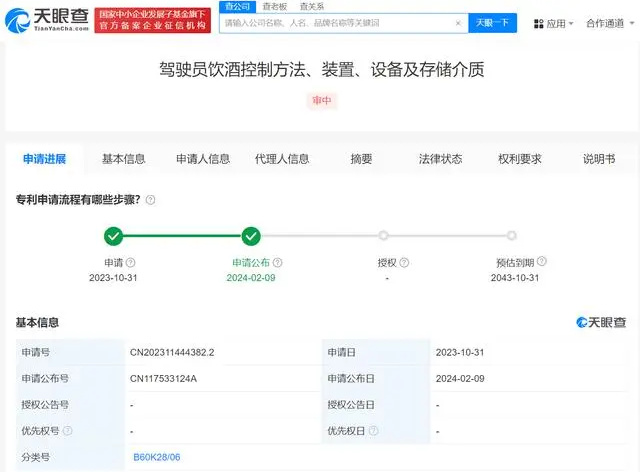This screenshot has height=472, width=640.
Task: Switch to the 基本信息 tab
Action: tap(124, 159)
